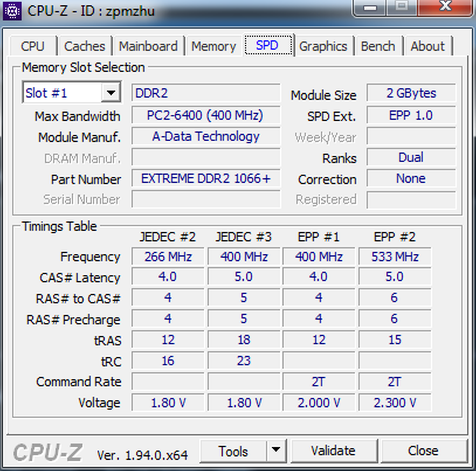Click the empty DRAM Manuf. field

pyautogui.click(x=206, y=157)
